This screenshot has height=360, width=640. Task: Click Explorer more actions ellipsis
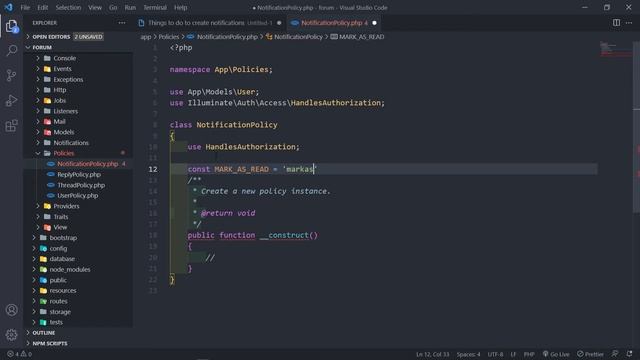pos(122,23)
